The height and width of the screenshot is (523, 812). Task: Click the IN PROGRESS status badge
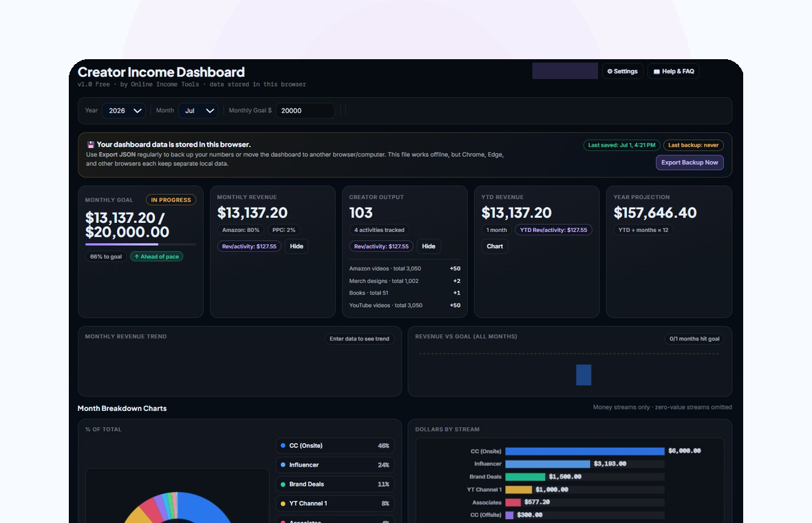coord(171,200)
